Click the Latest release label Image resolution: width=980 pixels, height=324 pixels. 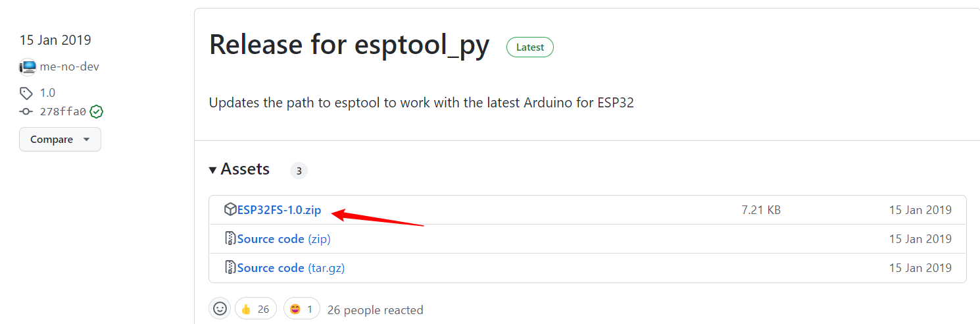pyautogui.click(x=530, y=47)
